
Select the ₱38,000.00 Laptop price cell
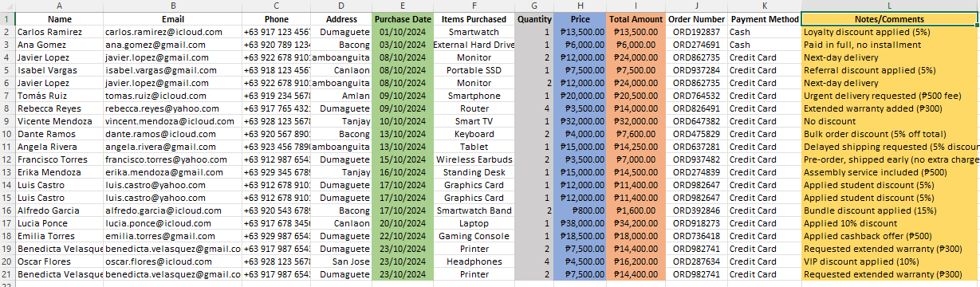pyautogui.click(x=580, y=223)
